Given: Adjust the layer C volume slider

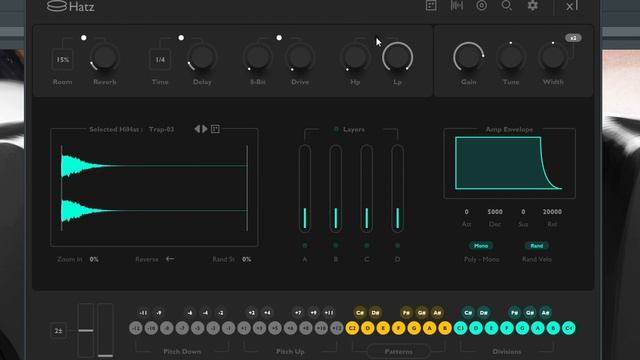Looking at the screenshot, I should [x=367, y=188].
